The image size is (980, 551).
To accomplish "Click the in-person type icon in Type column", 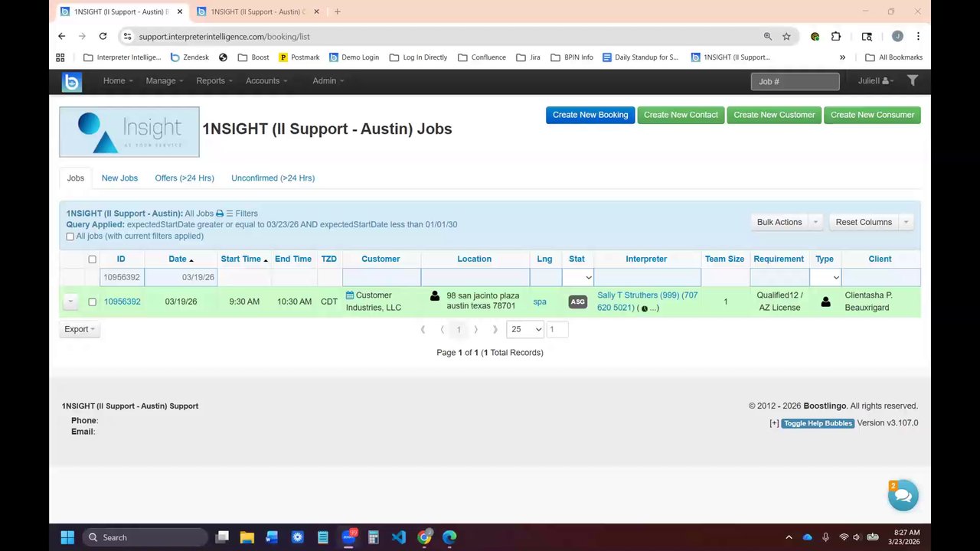I will [825, 302].
